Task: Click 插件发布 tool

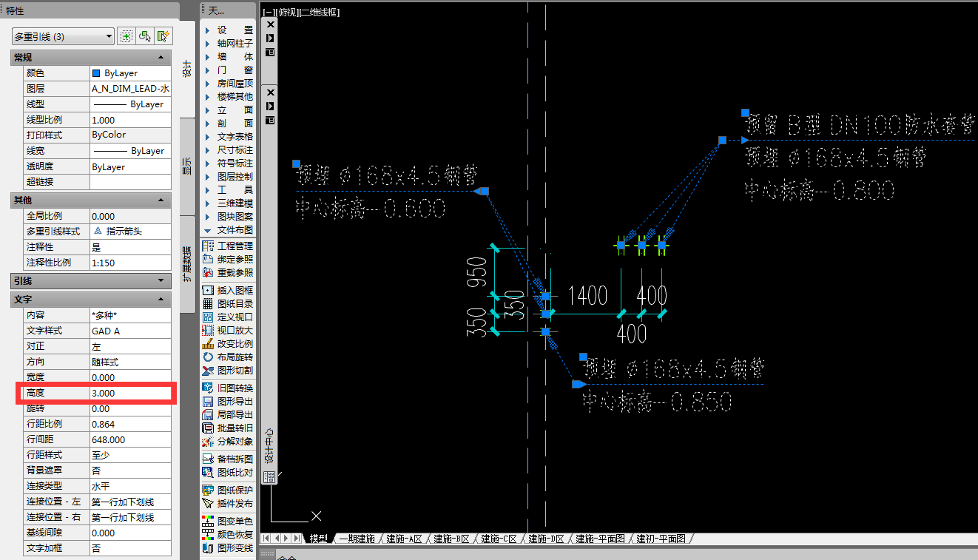Action: tap(228, 503)
